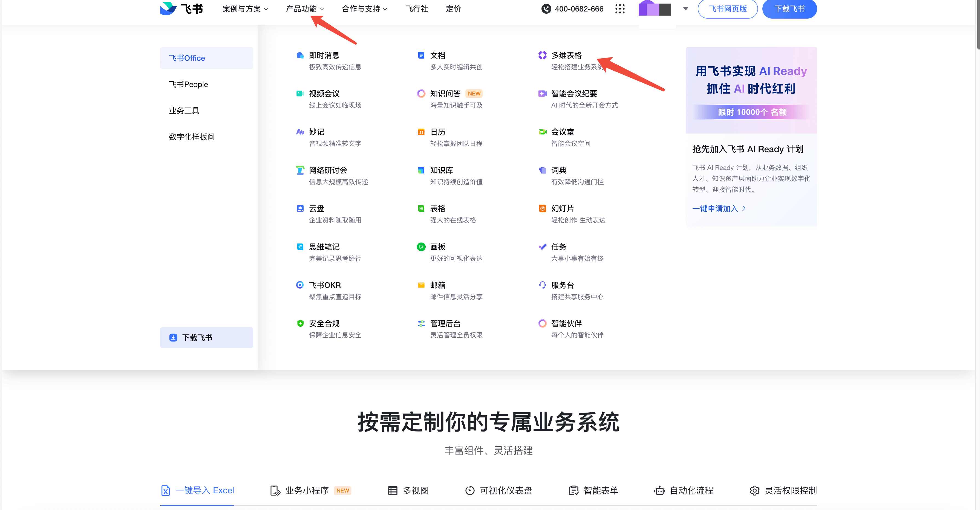Click the AI Ready promotional banner image
The height and width of the screenshot is (510, 980).
[x=751, y=90]
